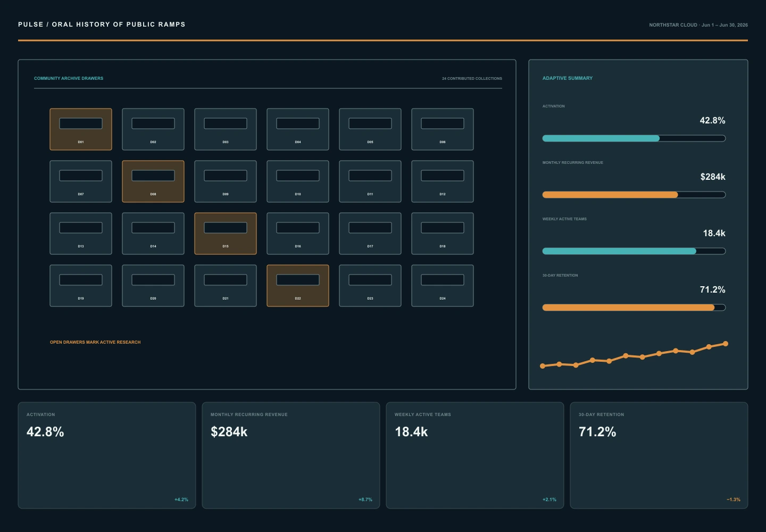Click the 30-Day Retention progress bar
The image size is (766, 532).
click(x=634, y=307)
